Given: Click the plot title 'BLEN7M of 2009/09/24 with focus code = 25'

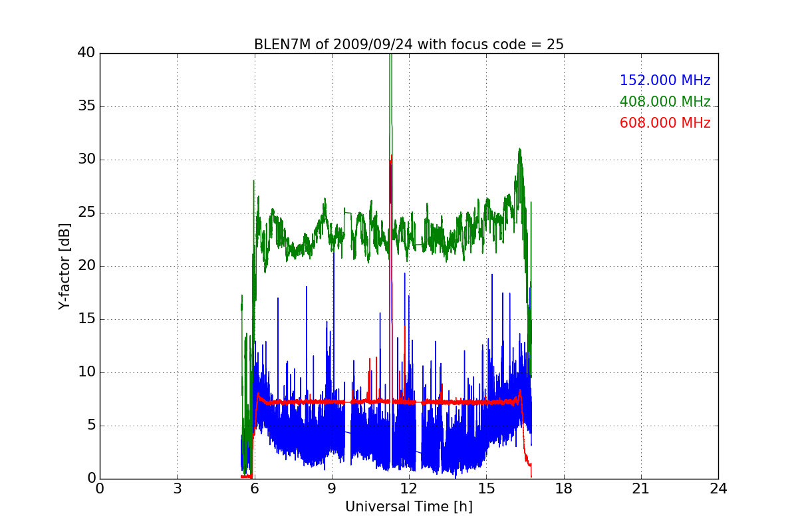Looking at the screenshot, I should (409, 45).
